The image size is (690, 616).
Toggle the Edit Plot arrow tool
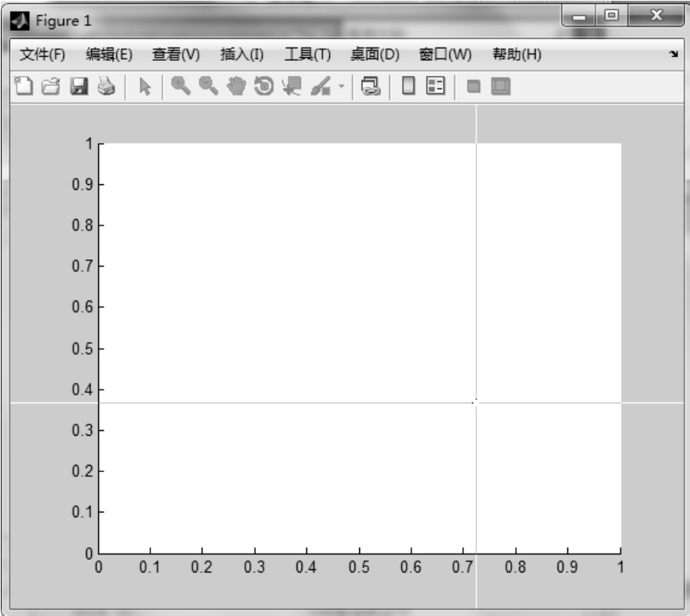pyautogui.click(x=144, y=86)
